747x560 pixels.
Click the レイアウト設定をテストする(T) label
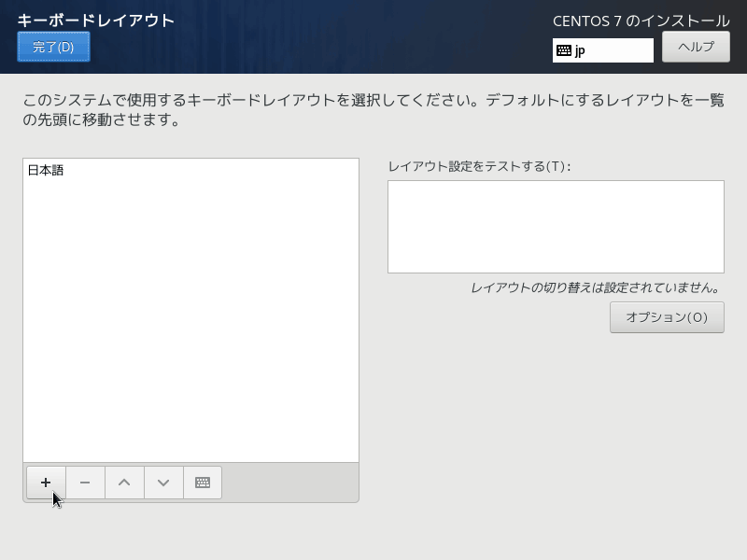(479, 166)
